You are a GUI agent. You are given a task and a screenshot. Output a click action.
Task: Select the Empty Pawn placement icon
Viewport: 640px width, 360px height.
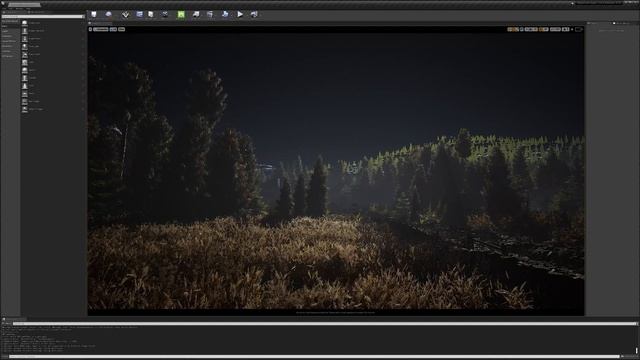(x=25, y=38)
